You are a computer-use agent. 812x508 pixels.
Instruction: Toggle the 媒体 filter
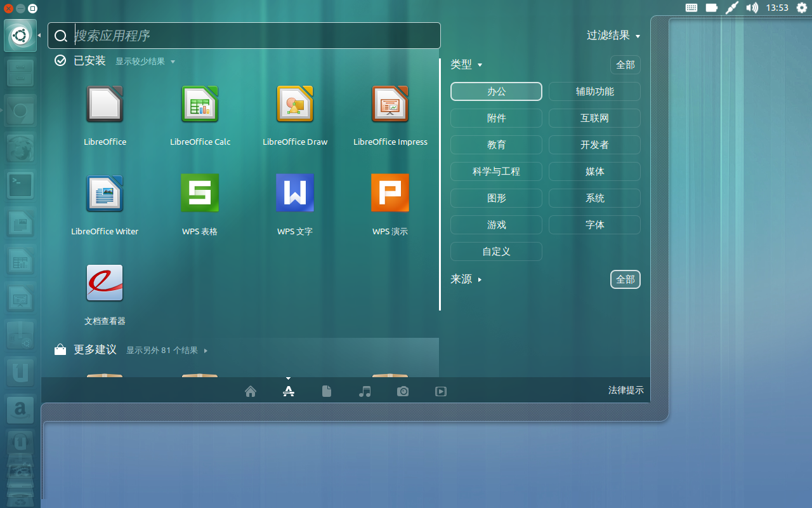(x=594, y=171)
